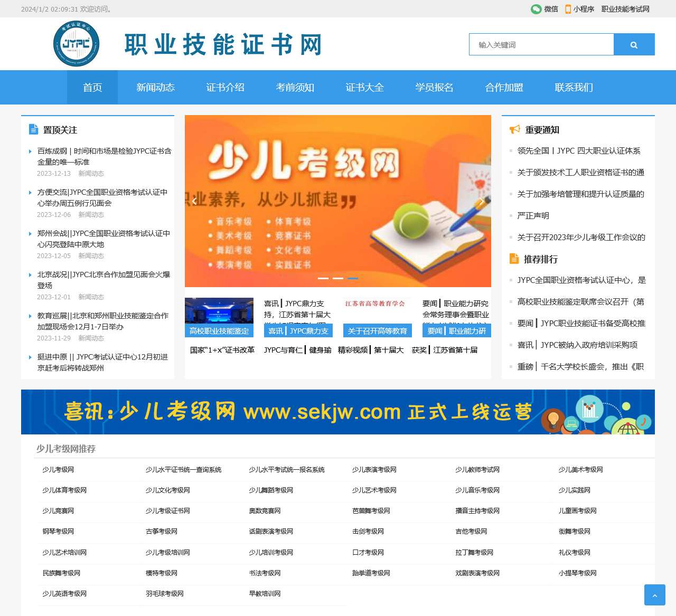Open ranking item 高校职业技能鉴定联席会议召开

[581, 301]
